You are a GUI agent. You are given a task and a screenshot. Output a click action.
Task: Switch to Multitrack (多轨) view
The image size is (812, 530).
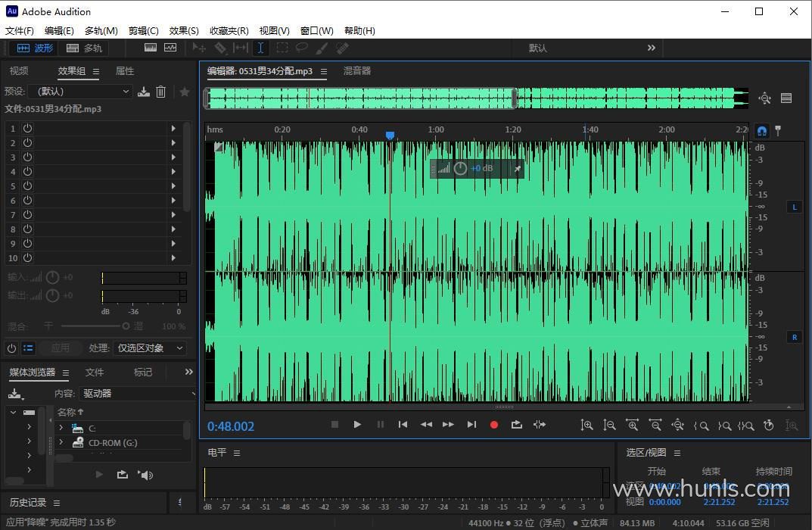(x=85, y=48)
